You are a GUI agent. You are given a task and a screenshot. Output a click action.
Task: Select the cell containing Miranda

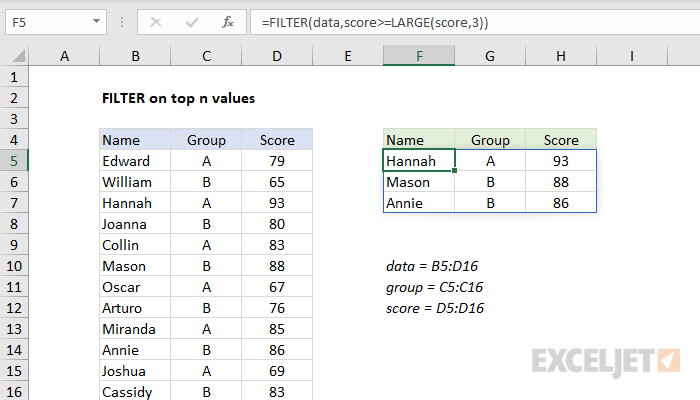pyautogui.click(x=135, y=329)
